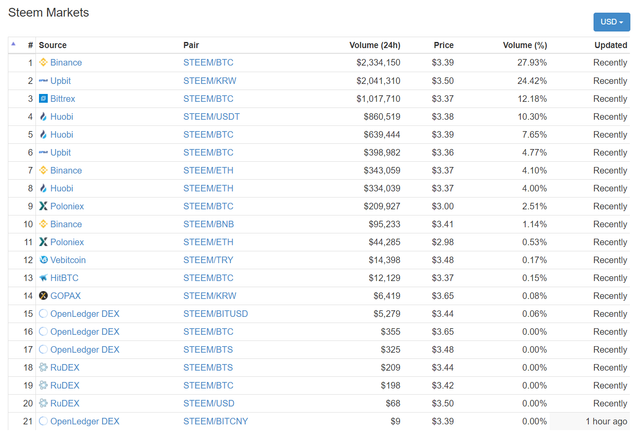Click the Vebitcoin icon in row 12
The image size is (640, 434).
tap(43, 260)
